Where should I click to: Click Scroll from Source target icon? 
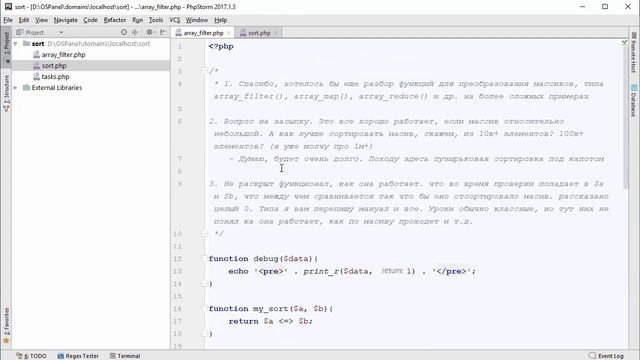[x=124, y=32]
